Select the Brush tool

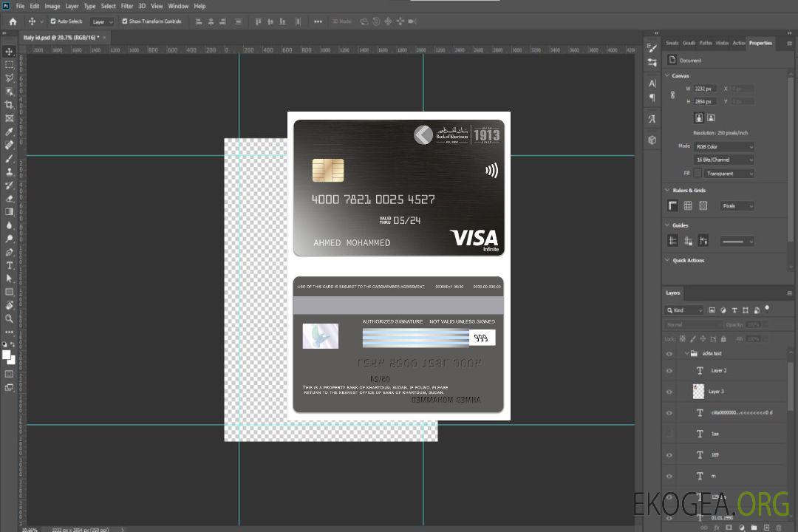pyautogui.click(x=9, y=158)
